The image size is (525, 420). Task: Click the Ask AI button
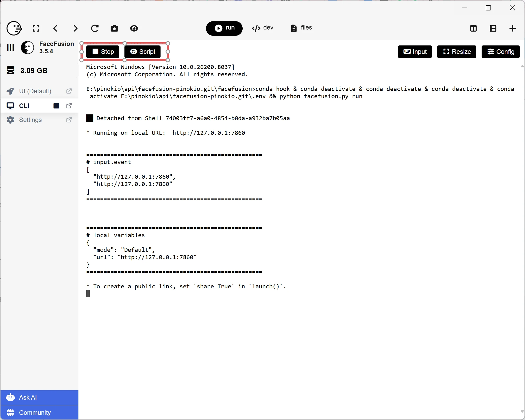tap(39, 398)
